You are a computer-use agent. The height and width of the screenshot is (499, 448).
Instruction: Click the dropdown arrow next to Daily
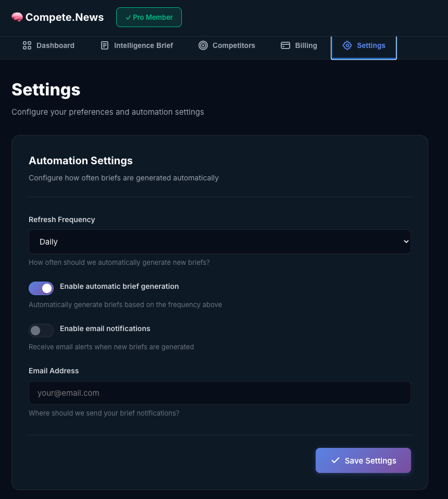[x=406, y=241]
